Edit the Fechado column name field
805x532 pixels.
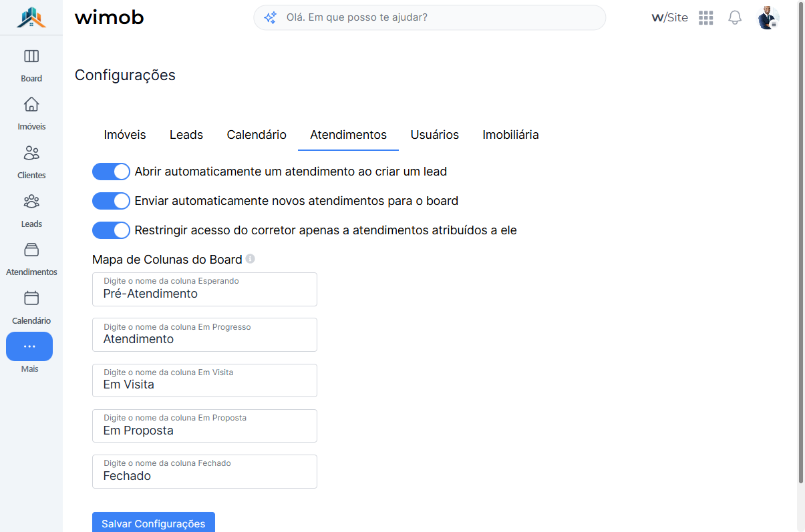[x=204, y=471]
